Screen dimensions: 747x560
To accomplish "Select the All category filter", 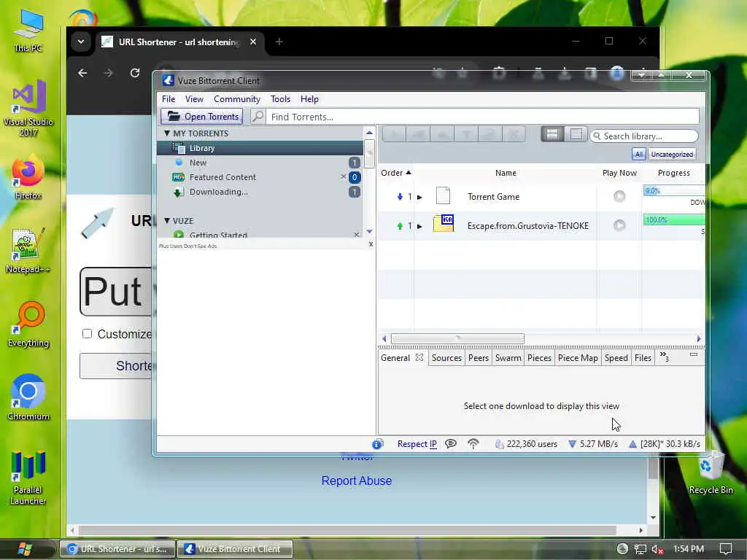I will 638,155.
